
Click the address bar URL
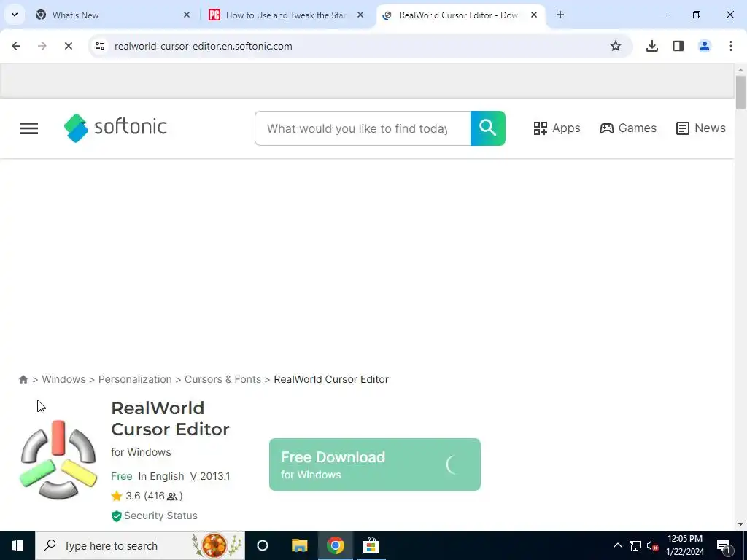tap(204, 46)
